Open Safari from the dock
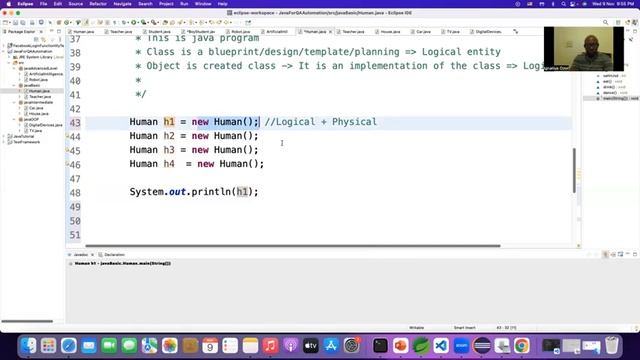 click(x=69, y=346)
